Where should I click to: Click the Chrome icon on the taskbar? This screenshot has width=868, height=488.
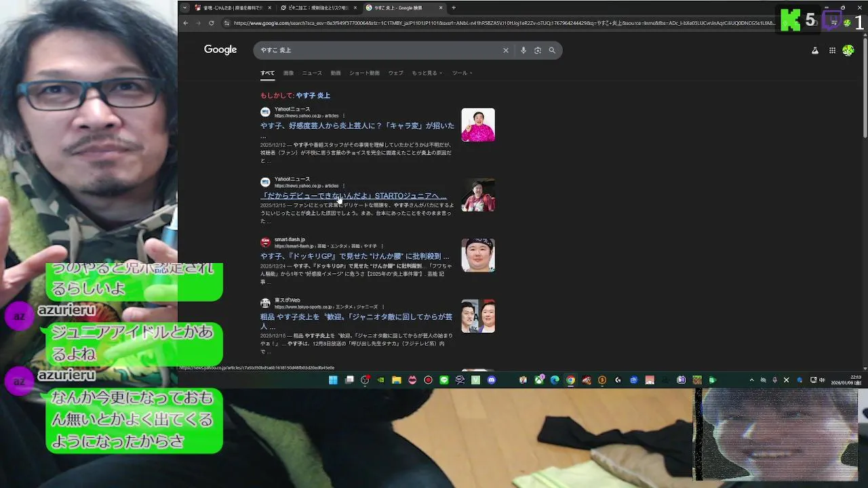[570, 380]
